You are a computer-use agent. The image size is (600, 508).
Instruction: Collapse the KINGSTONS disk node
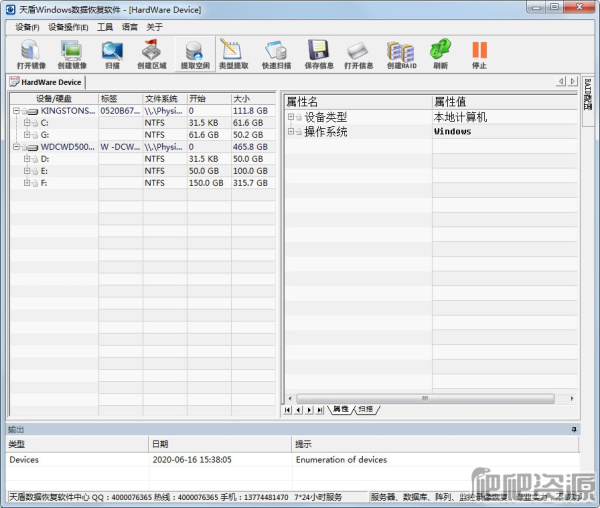[16, 111]
